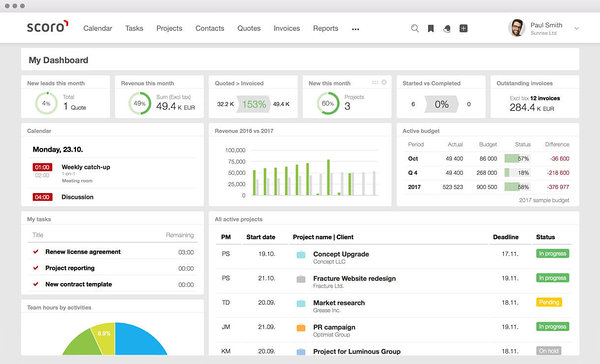Click the green slice of Team hours pie
The width and height of the screenshot is (600, 364).
pos(83,343)
